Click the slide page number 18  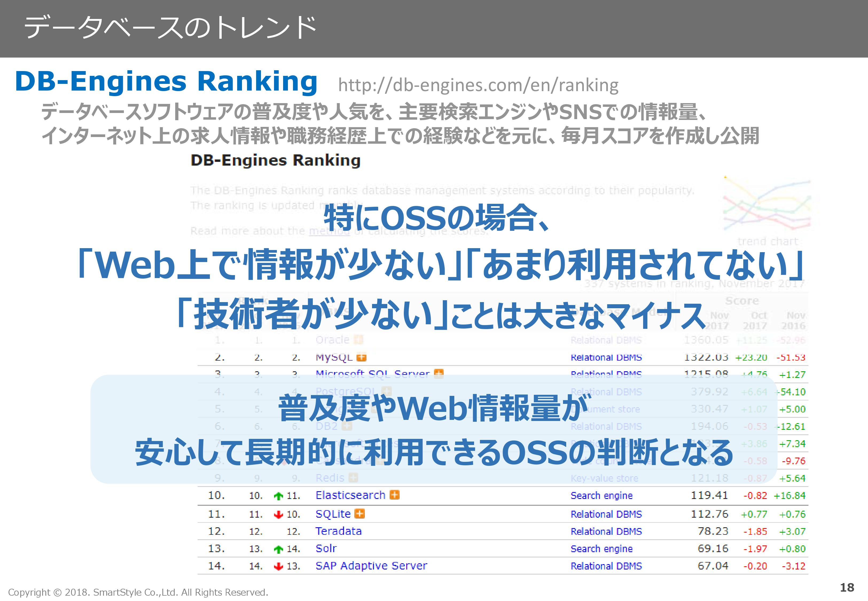847,588
